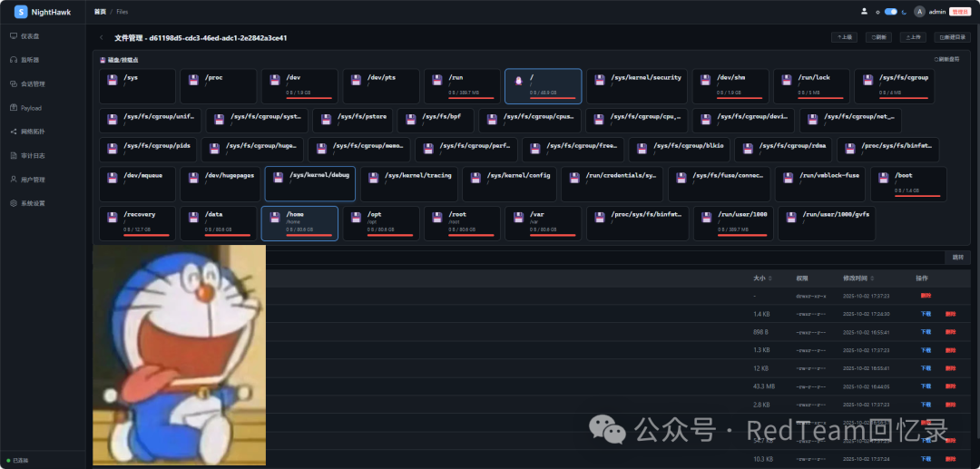Viewport: 980px width, 469px height.
Task: Sort the file list by 大小
Action: pyautogui.click(x=762, y=278)
